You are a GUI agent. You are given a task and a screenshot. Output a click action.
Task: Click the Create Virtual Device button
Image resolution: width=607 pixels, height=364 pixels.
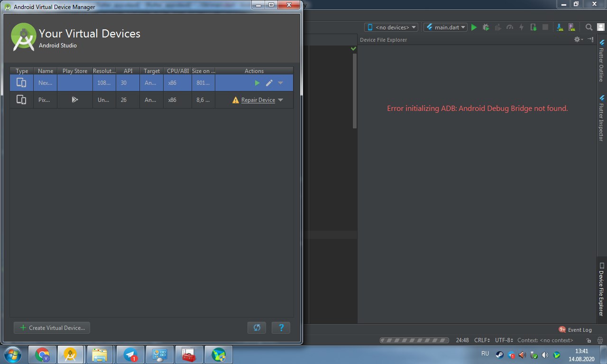tap(52, 328)
